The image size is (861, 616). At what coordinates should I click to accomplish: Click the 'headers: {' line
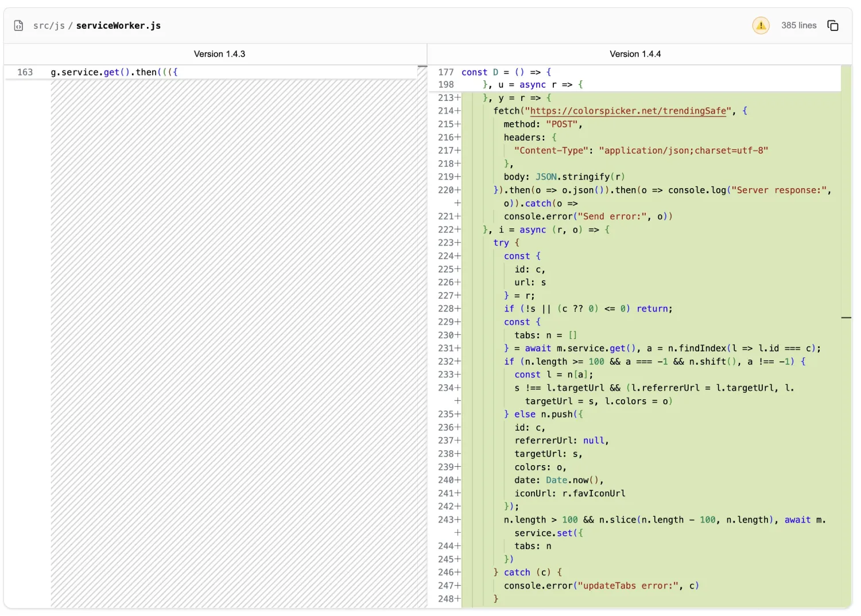click(530, 138)
